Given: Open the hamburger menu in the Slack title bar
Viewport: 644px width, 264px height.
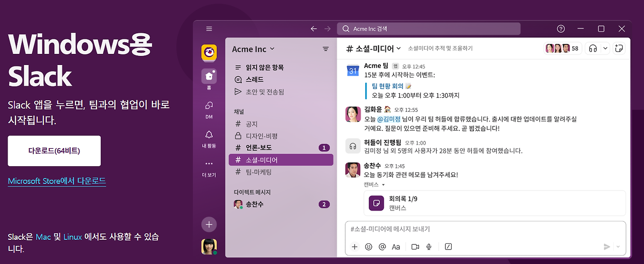Looking at the screenshot, I should pos(209,29).
